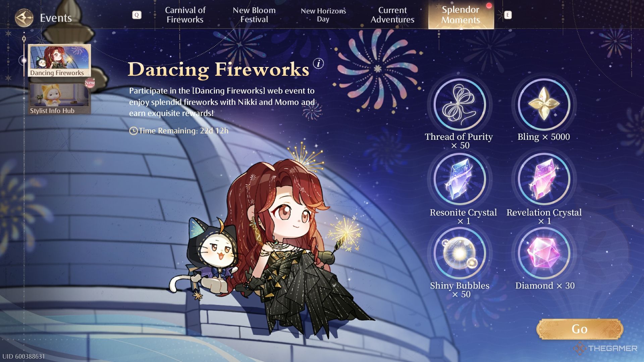
Task: Select the Splendor Moments tab
Action: [461, 15]
